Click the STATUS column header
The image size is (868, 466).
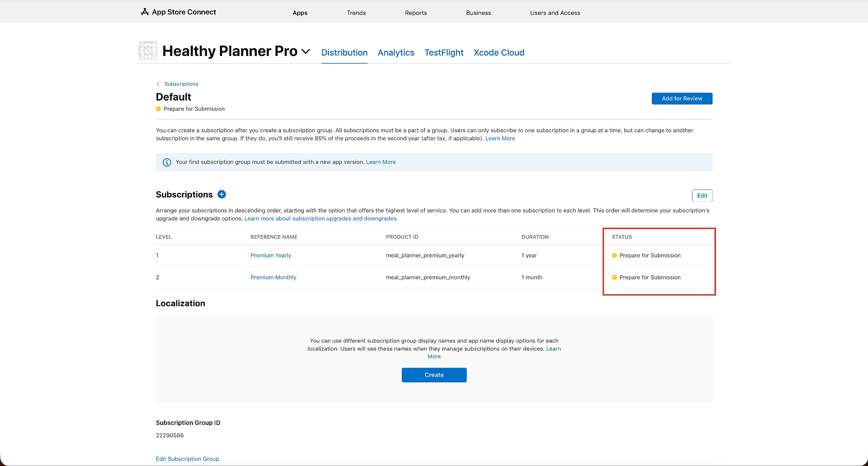click(622, 237)
